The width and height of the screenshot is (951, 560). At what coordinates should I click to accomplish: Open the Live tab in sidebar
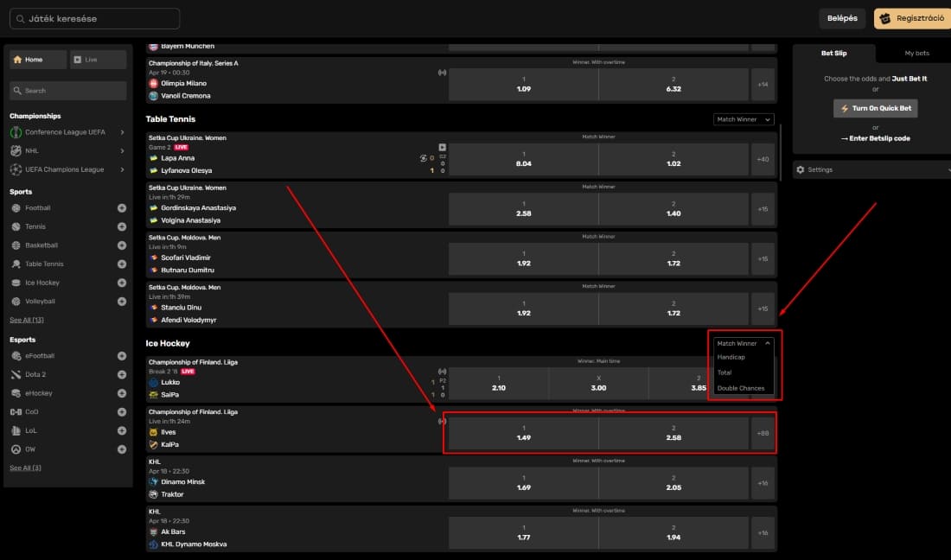click(x=99, y=60)
